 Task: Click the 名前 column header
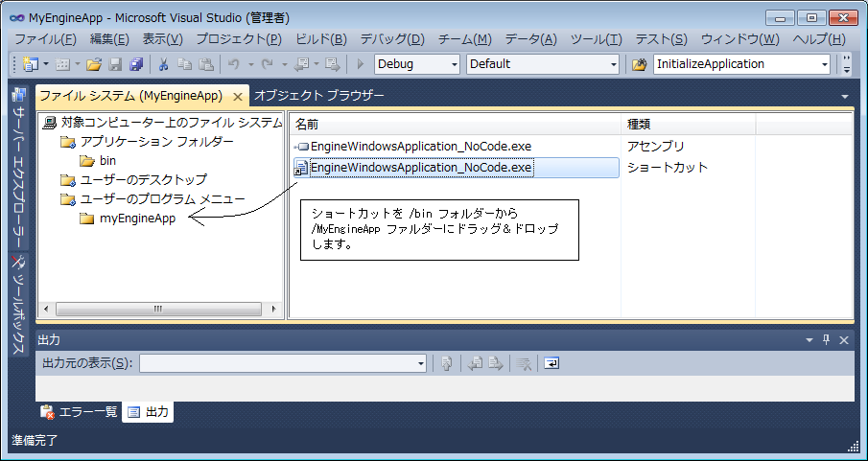pyautogui.click(x=456, y=125)
